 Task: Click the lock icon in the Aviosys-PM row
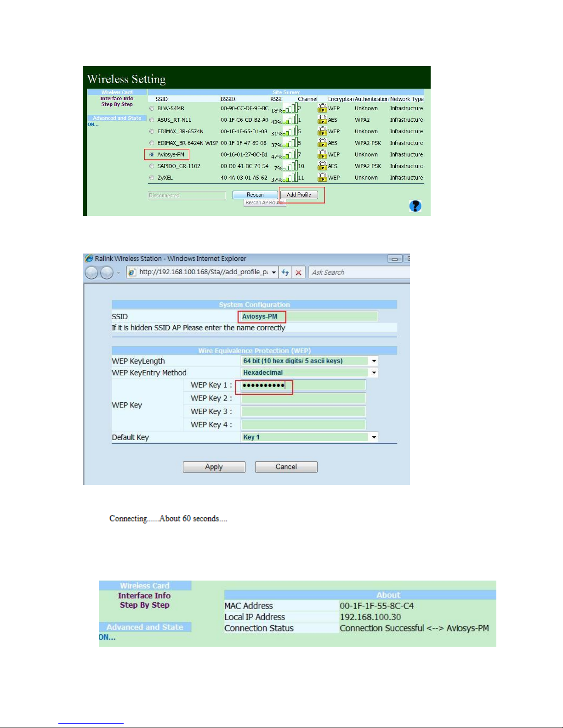tap(322, 154)
